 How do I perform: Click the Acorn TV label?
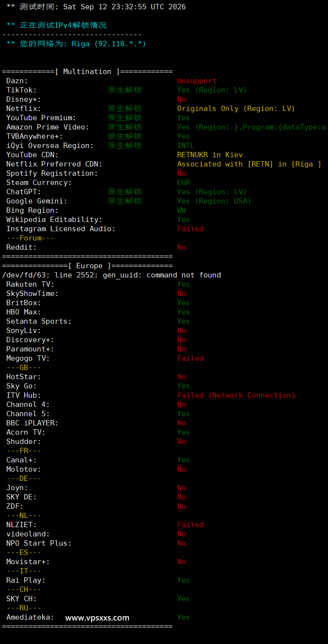tap(26, 432)
